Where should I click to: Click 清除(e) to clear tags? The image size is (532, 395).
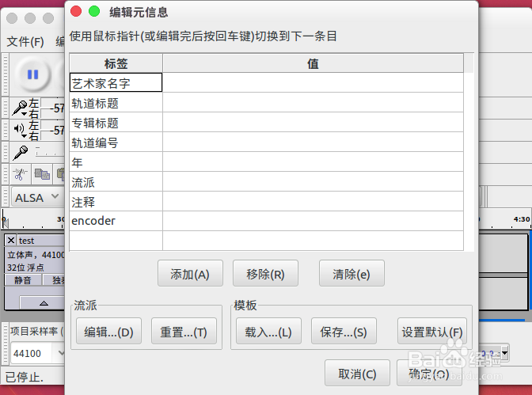pyautogui.click(x=351, y=274)
